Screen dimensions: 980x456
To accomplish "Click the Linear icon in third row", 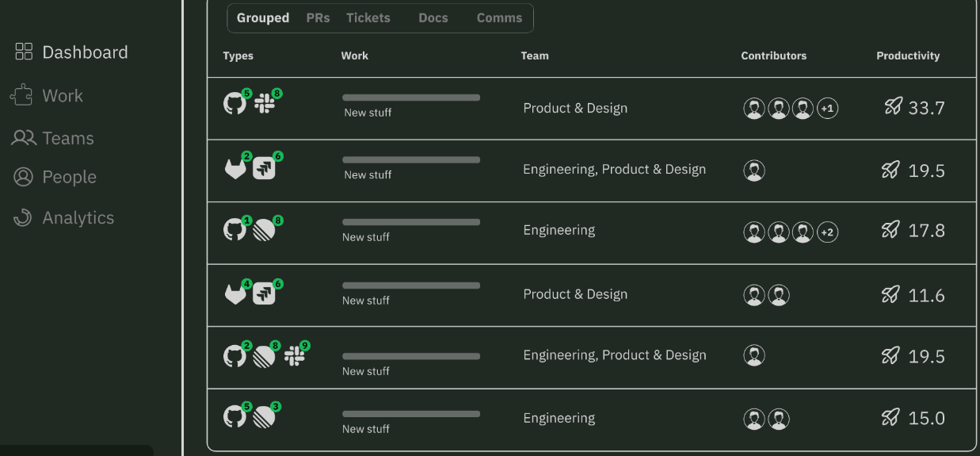I will (x=264, y=231).
